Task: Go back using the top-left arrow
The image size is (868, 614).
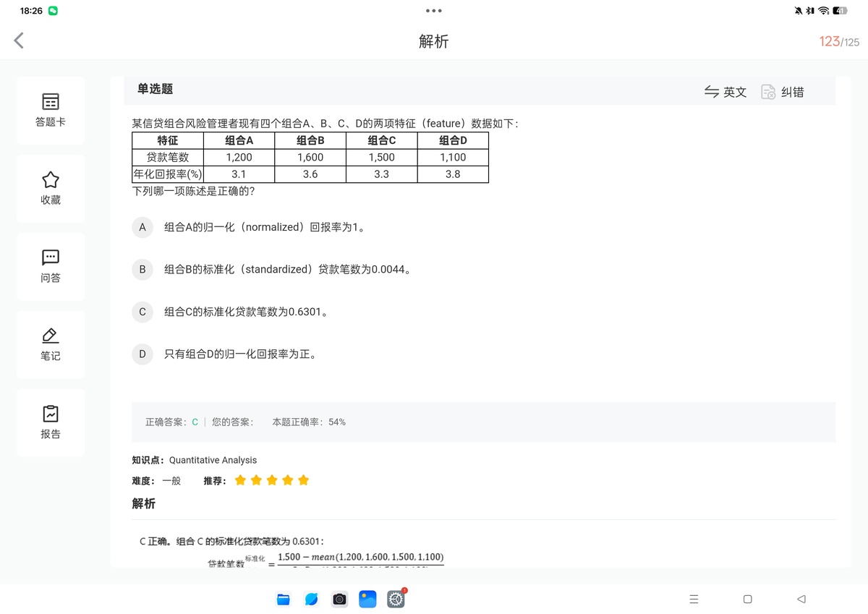Action: 20,40
